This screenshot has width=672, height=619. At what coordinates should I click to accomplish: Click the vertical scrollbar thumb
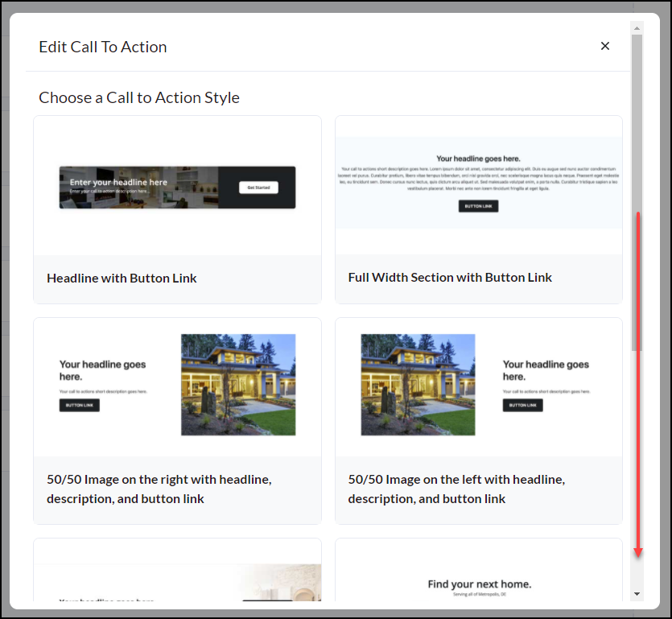pyautogui.click(x=637, y=193)
